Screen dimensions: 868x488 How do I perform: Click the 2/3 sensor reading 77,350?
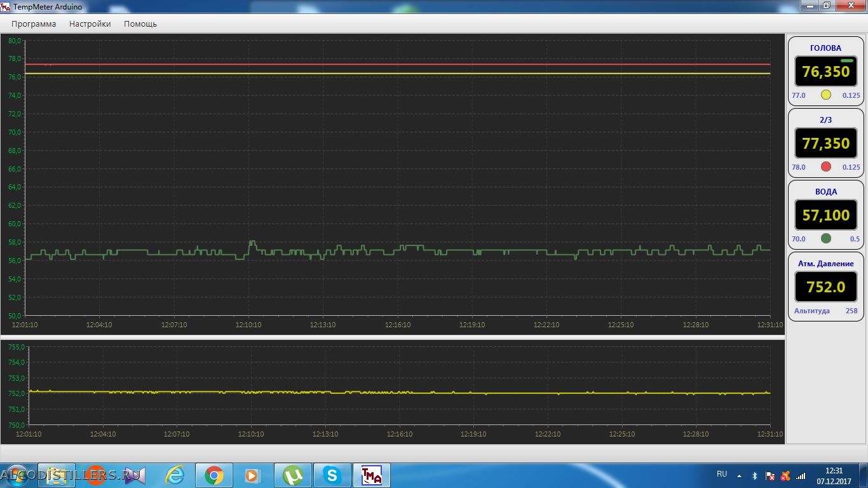click(x=825, y=144)
